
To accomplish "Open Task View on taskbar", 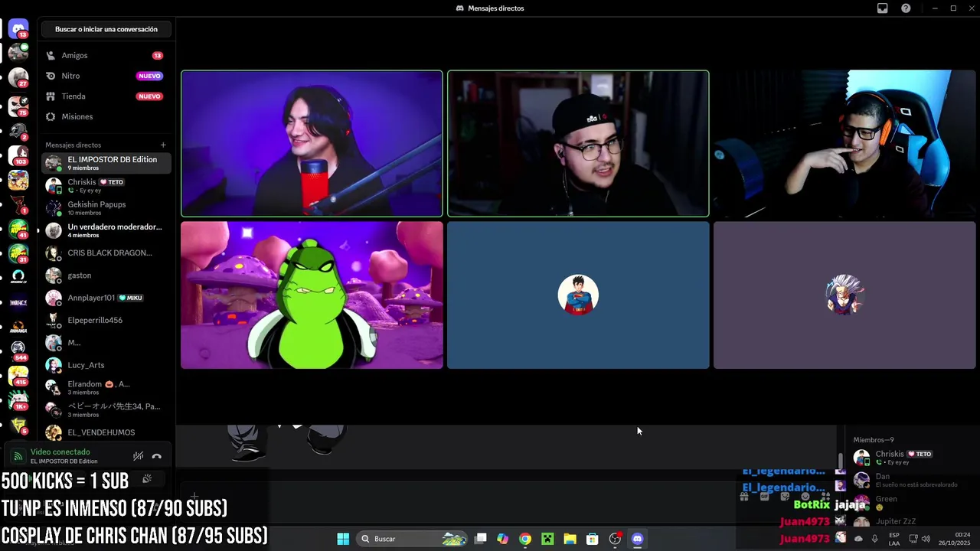I will [x=481, y=539].
